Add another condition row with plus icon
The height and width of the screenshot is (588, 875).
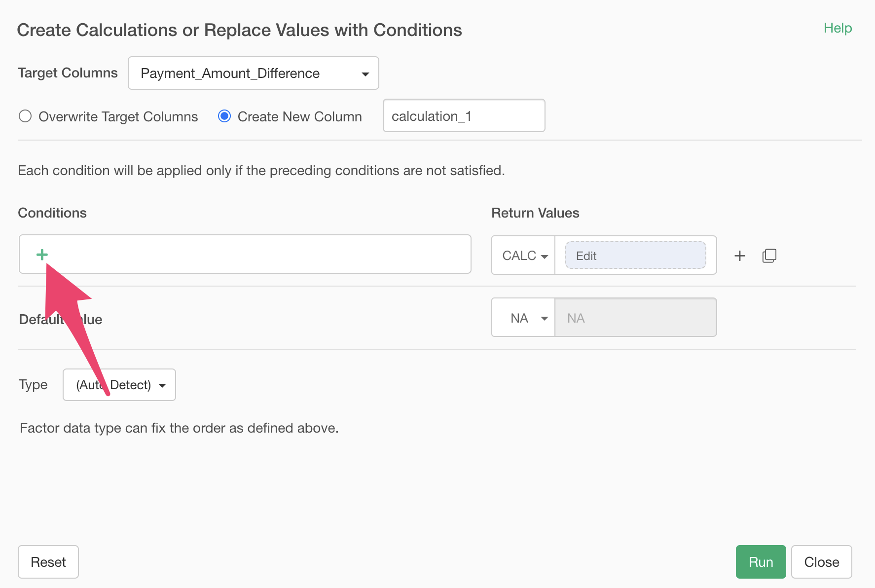click(739, 256)
